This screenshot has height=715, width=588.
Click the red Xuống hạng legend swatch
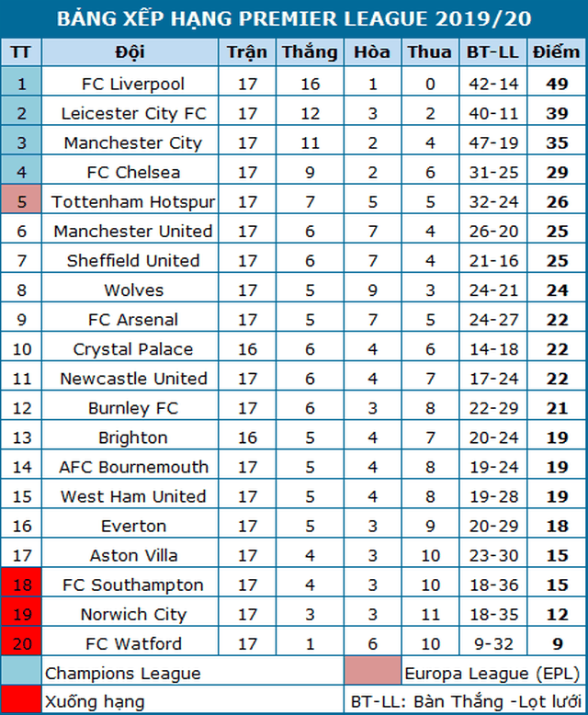22,701
